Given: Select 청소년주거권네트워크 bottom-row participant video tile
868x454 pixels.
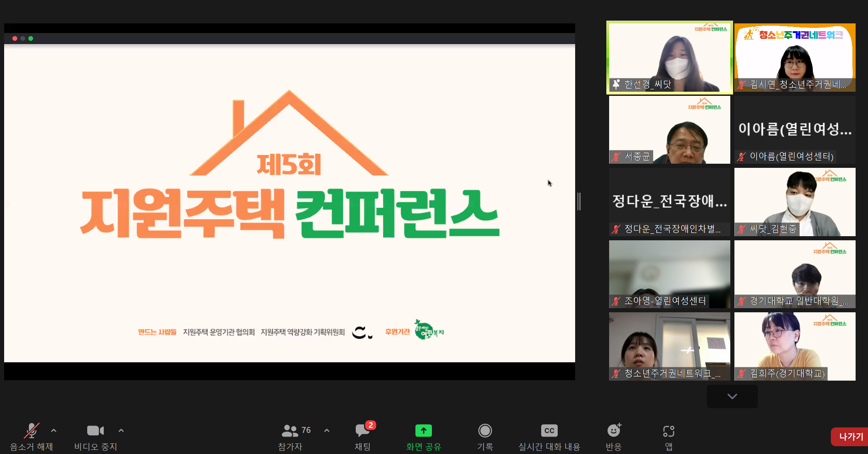Looking at the screenshot, I should click(x=670, y=346).
